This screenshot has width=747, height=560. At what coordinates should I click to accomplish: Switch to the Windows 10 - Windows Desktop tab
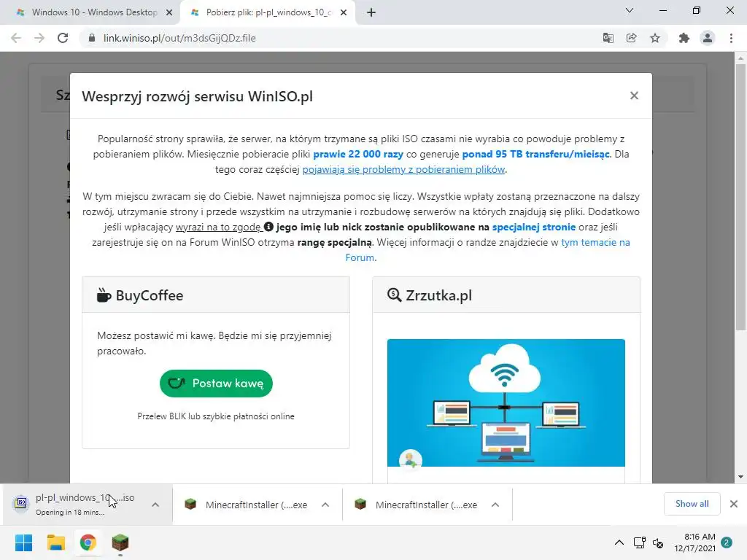(90, 12)
